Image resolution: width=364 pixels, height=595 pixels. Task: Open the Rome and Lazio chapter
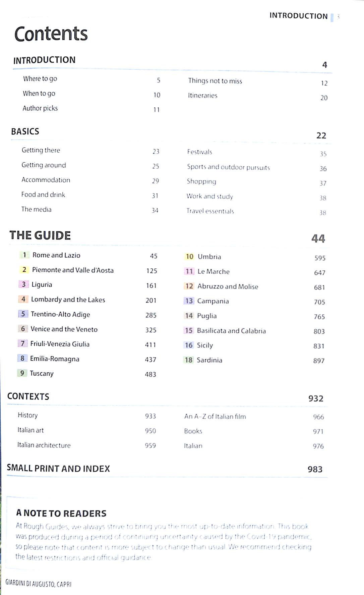coord(56,255)
